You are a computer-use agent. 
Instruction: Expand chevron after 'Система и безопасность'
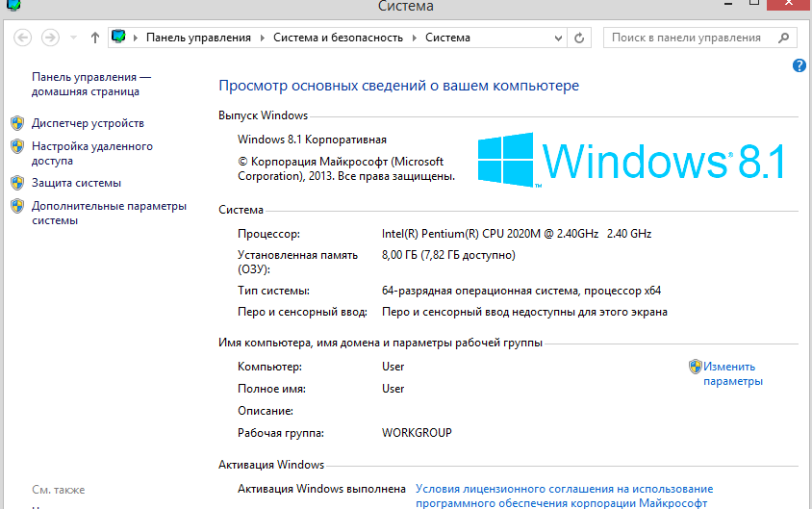tap(415, 38)
